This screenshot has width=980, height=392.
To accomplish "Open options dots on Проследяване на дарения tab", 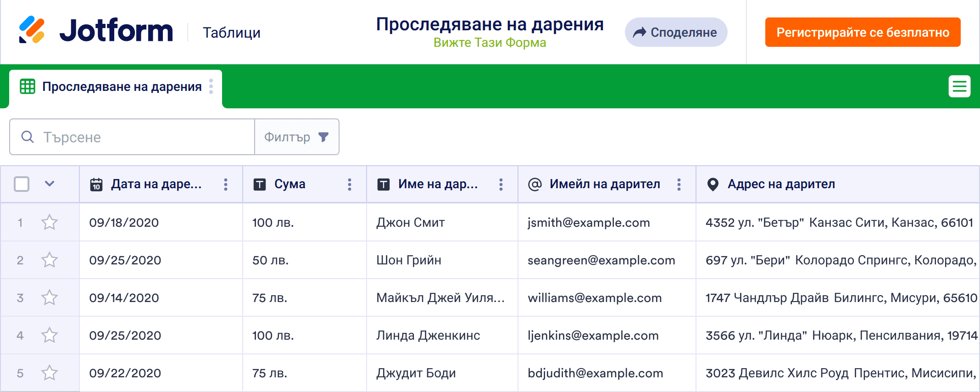I will [211, 86].
